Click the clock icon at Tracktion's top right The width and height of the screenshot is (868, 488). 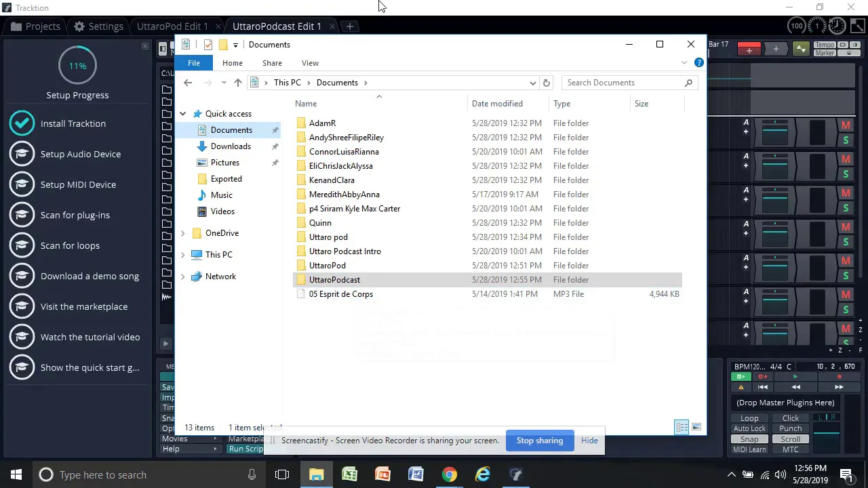(x=837, y=26)
